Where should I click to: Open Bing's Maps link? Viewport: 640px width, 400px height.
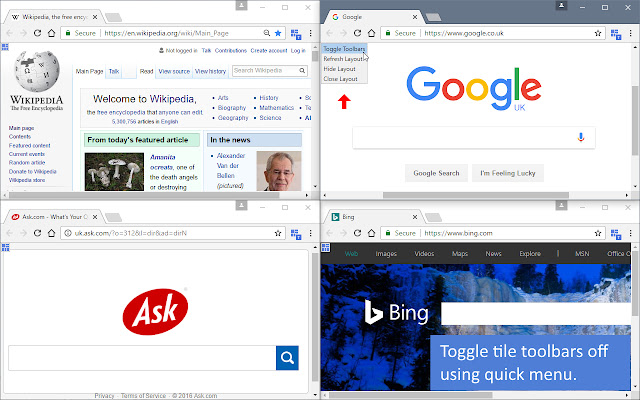(460, 253)
